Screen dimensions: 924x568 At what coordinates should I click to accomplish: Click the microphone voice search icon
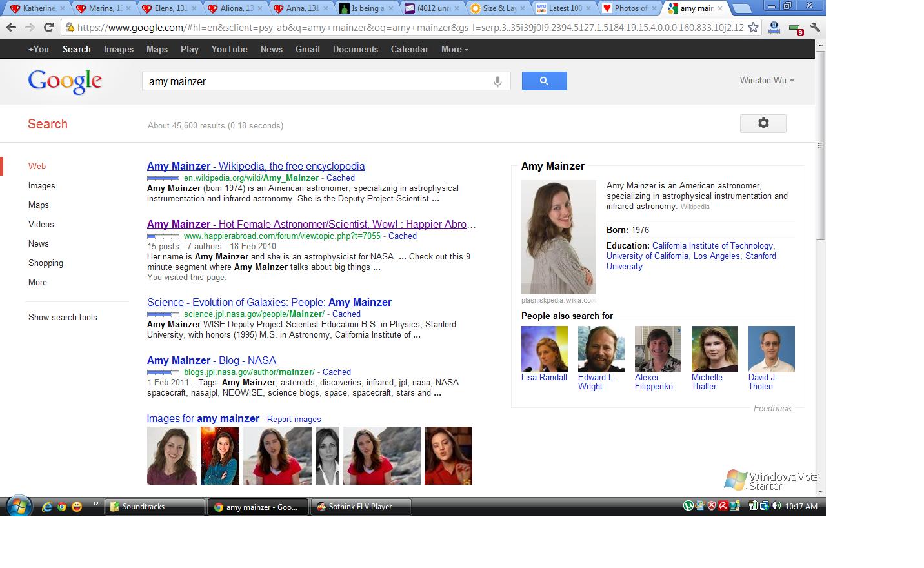point(497,81)
